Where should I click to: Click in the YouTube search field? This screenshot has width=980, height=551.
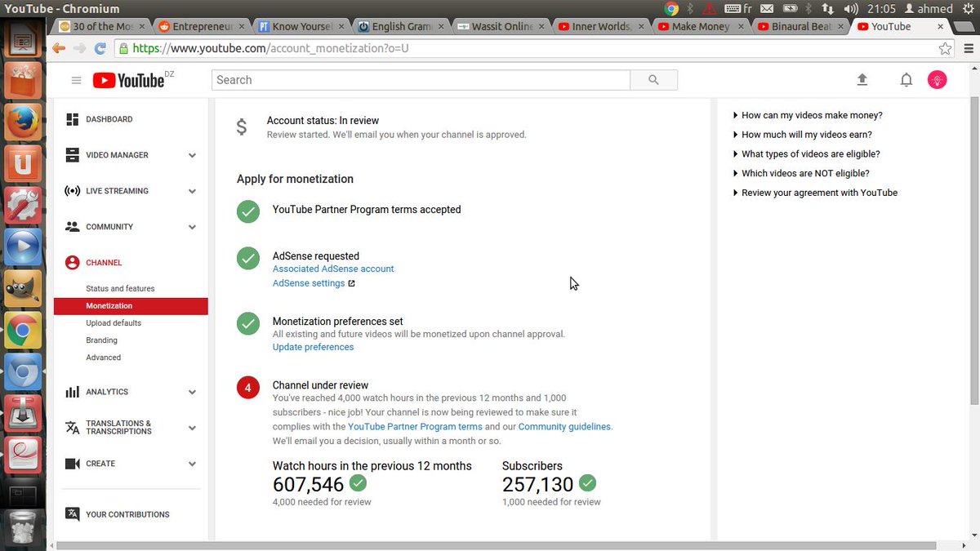pos(421,80)
